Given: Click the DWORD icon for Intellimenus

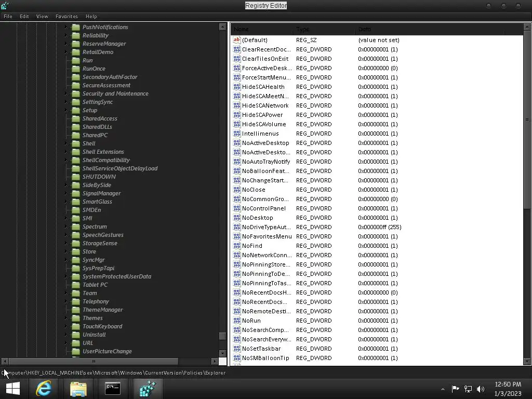Looking at the screenshot, I should 237,134.
